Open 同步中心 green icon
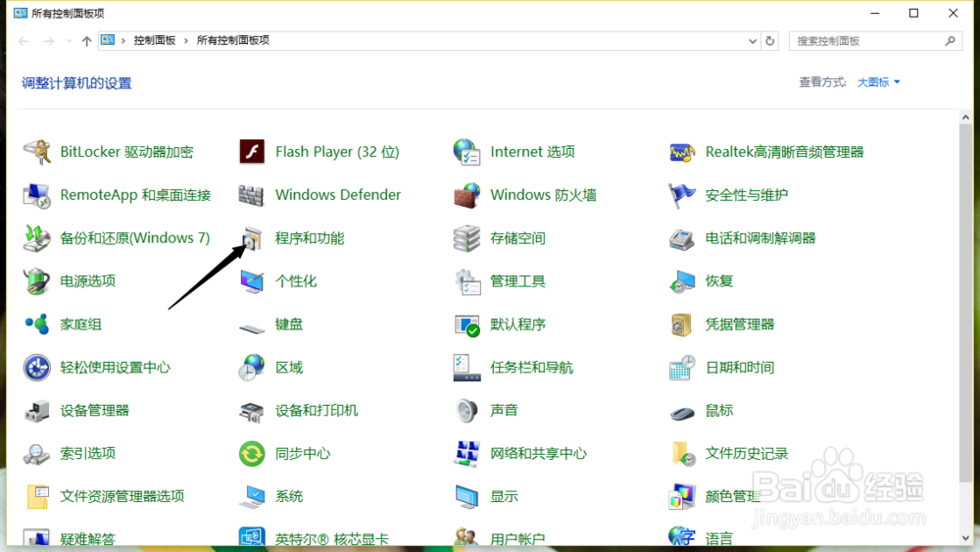980x552 pixels. (x=252, y=454)
